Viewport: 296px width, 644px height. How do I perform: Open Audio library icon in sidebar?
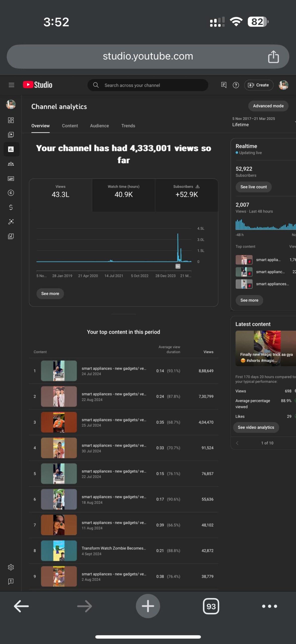coord(11,236)
